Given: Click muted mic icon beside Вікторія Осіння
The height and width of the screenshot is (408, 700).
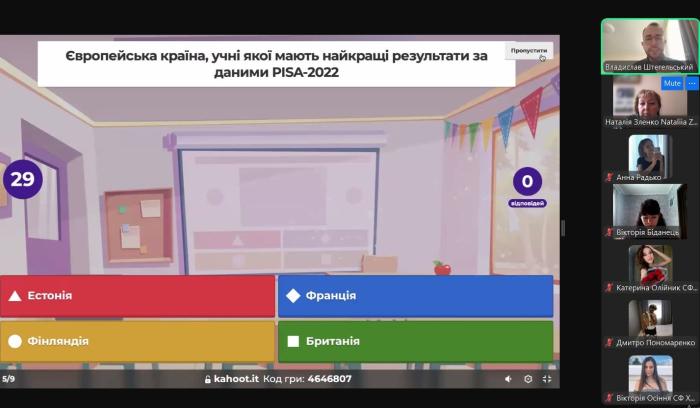Looking at the screenshot, I should [x=609, y=398].
